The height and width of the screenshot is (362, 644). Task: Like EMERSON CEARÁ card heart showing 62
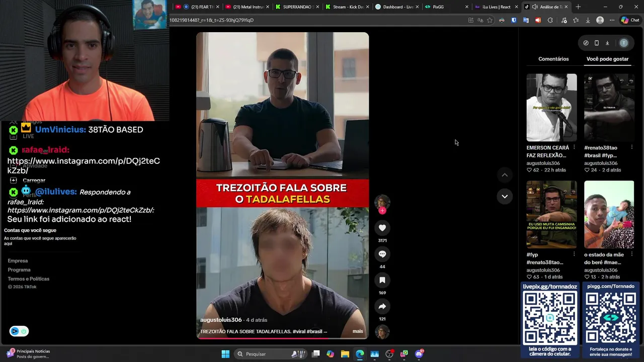pos(529,170)
